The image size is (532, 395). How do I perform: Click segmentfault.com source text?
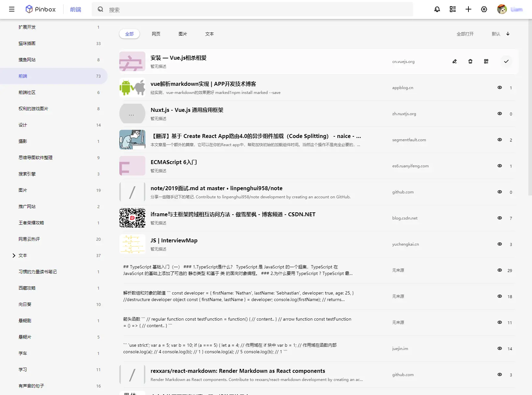tap(409, 140)
